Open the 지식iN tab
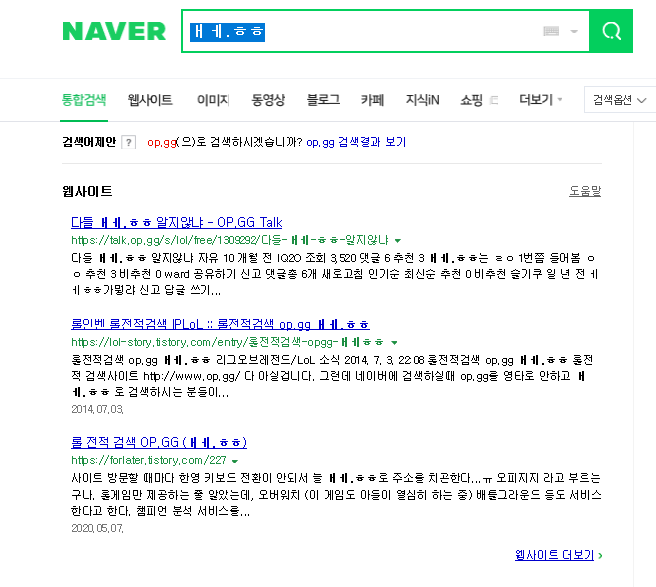The height and width of the screenshot is (587, 656). coord(423,100)
